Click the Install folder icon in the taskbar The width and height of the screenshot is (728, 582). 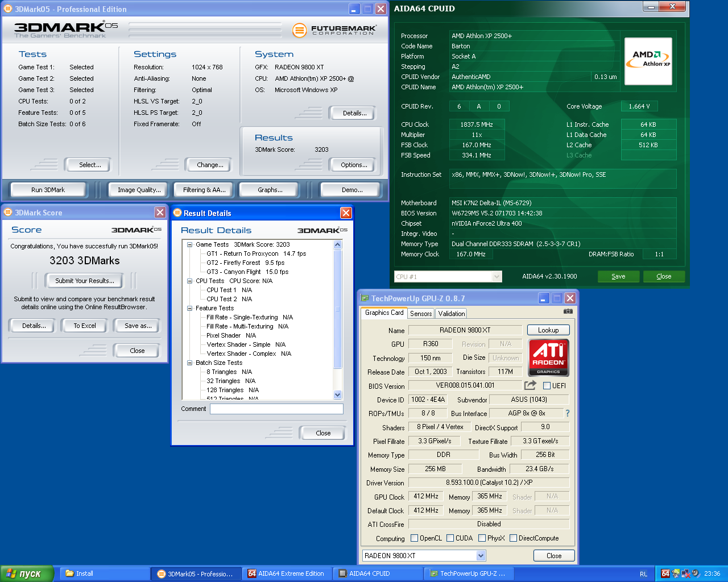pyautogui.click(x=69, y=573)
